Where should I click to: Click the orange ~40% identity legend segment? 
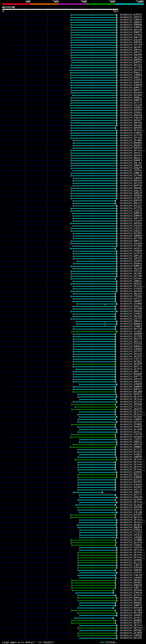[45, 4]
